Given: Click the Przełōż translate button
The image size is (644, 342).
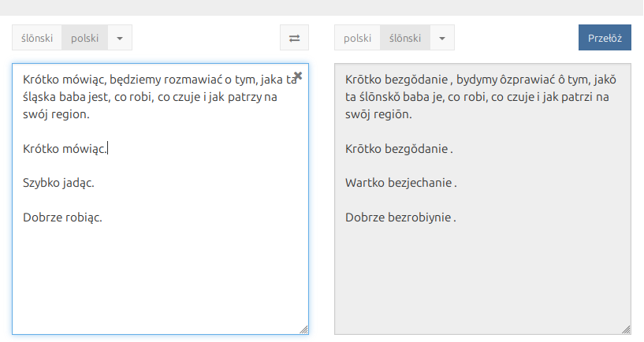Looking at the screenshot, I should (605, 38).
